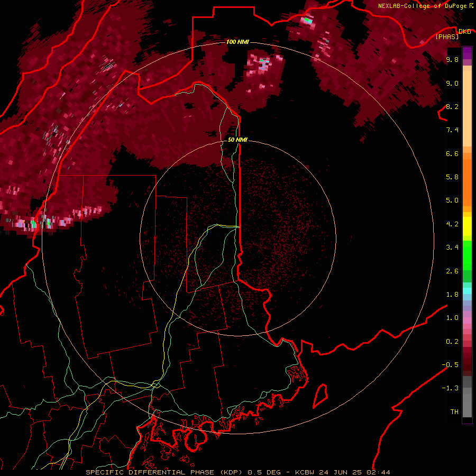This screenshot has width=476, height=476.
Task: Select the 100 NMI range ring label
Action: pos(237,42)
